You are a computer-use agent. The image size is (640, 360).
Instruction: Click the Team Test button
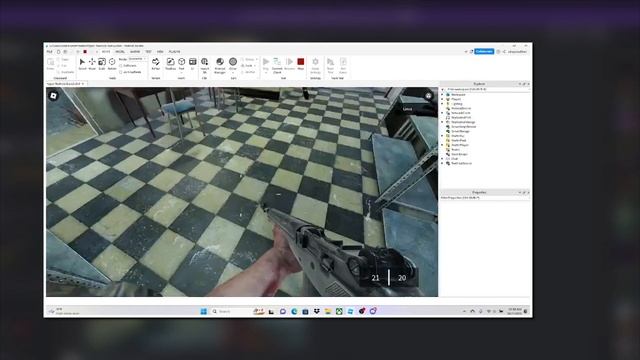click(330, 65)
